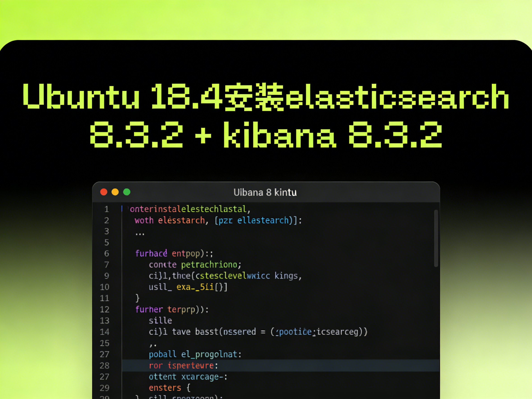Click line number 1 in the gutter

point(106,209)
